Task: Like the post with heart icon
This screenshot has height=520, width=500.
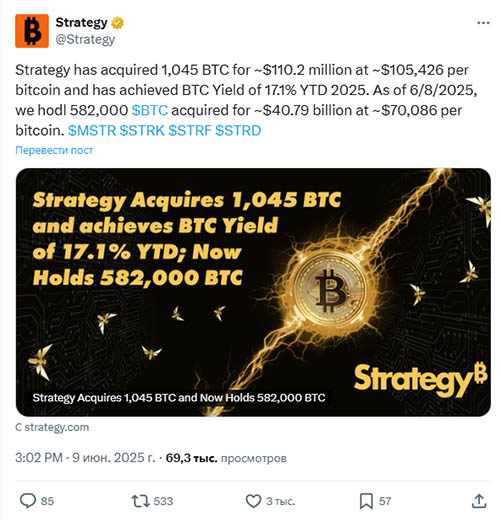Action: point(253,501)
